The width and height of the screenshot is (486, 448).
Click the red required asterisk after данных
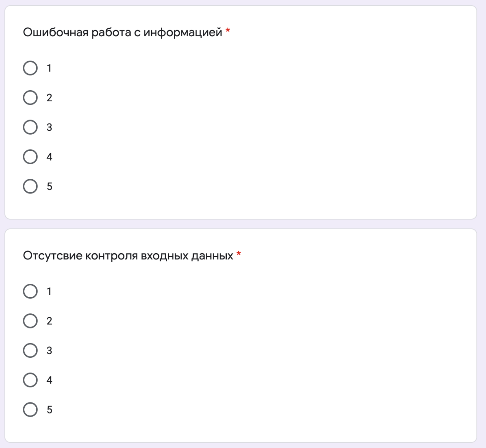click(239, 254)
